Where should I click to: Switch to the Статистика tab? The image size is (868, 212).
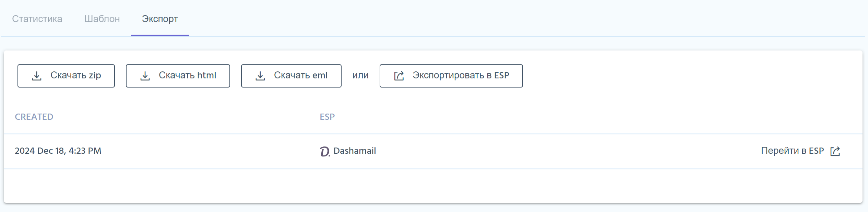tap(37, 19)
